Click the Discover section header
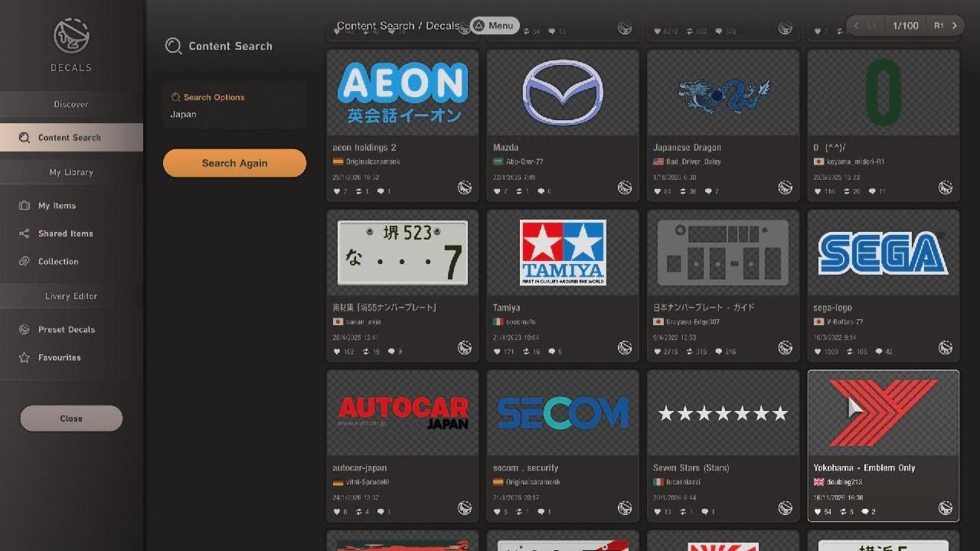Image resolution: width=980 pixels, height=551 pixels. 71,104
